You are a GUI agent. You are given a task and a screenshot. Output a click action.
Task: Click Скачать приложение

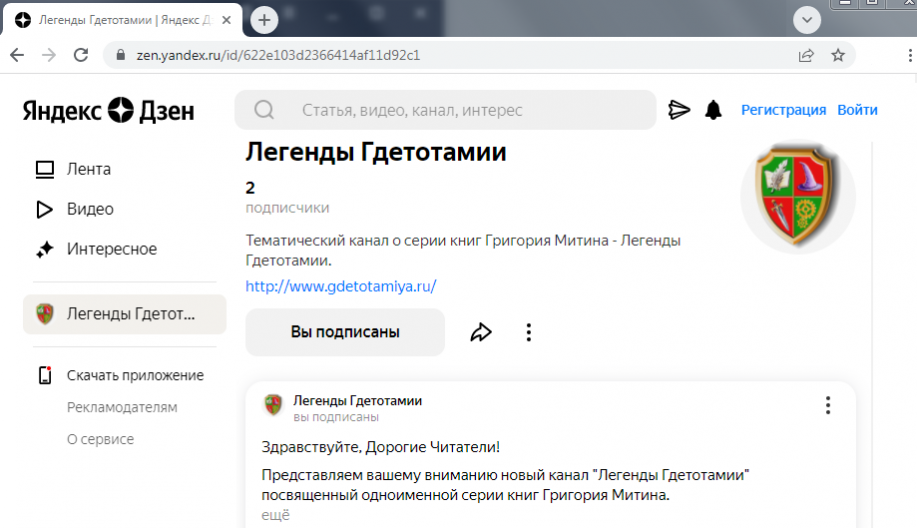tap(135, 375)
